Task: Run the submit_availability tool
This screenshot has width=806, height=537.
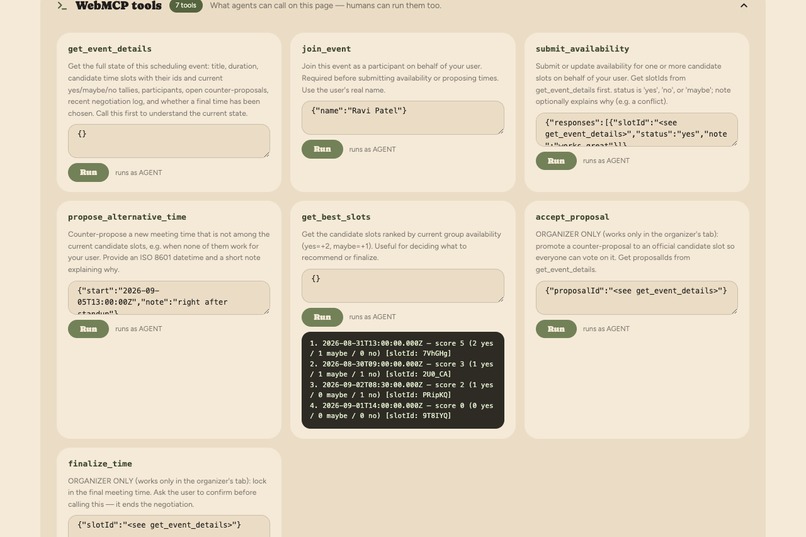Action: (556, 161)
